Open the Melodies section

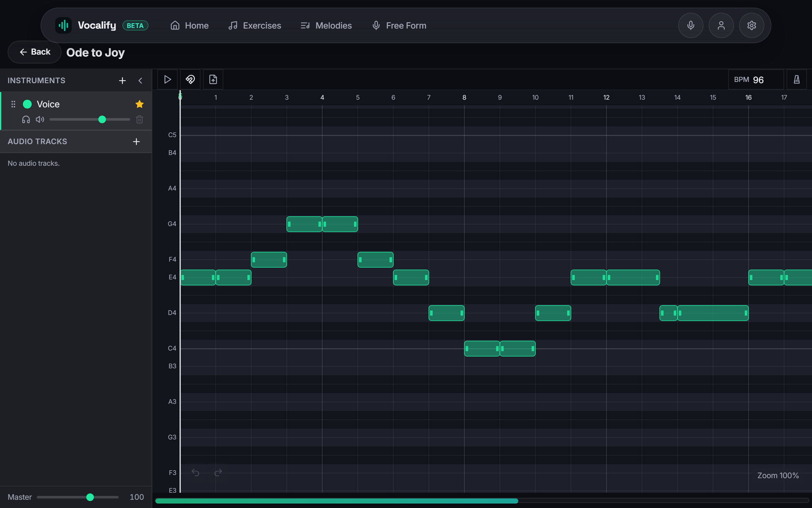[326, 25]
